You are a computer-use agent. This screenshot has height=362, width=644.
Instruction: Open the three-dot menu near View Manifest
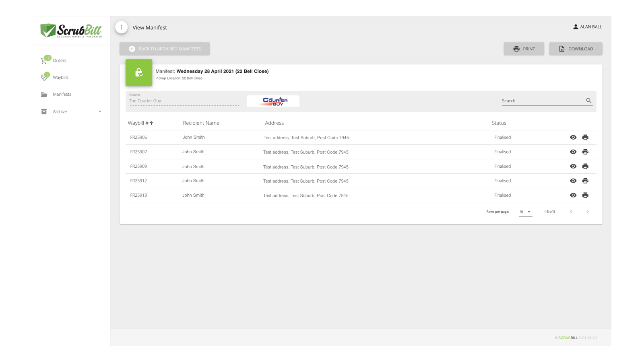pyautogui.click(x=121, y=27)
